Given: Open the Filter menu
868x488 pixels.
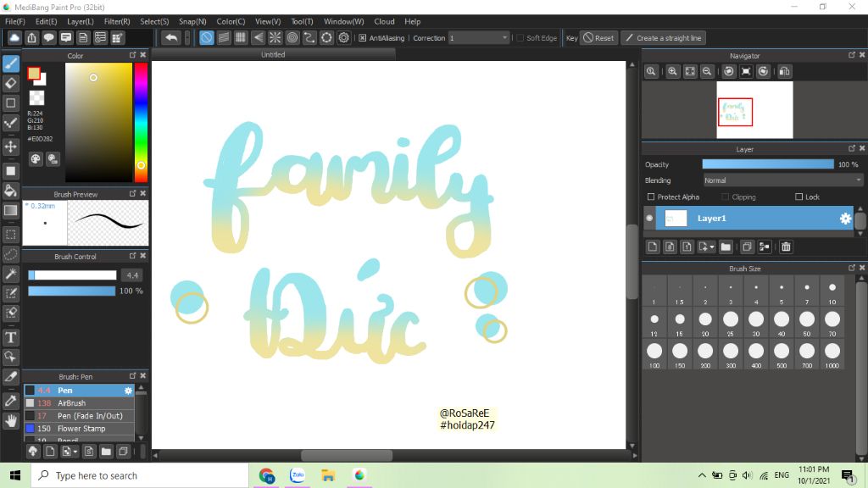Looking at the screenshot, I should tap(117, 21).
